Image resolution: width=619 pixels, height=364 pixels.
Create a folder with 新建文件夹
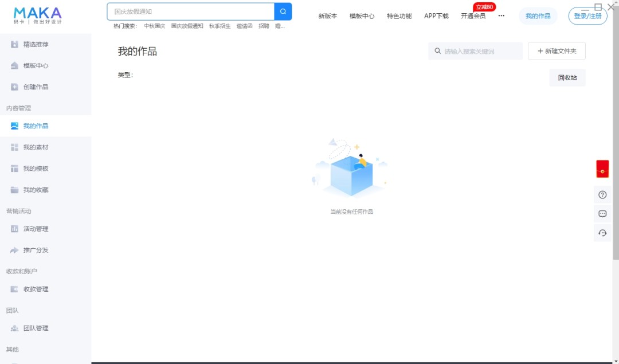coord(555,51)
